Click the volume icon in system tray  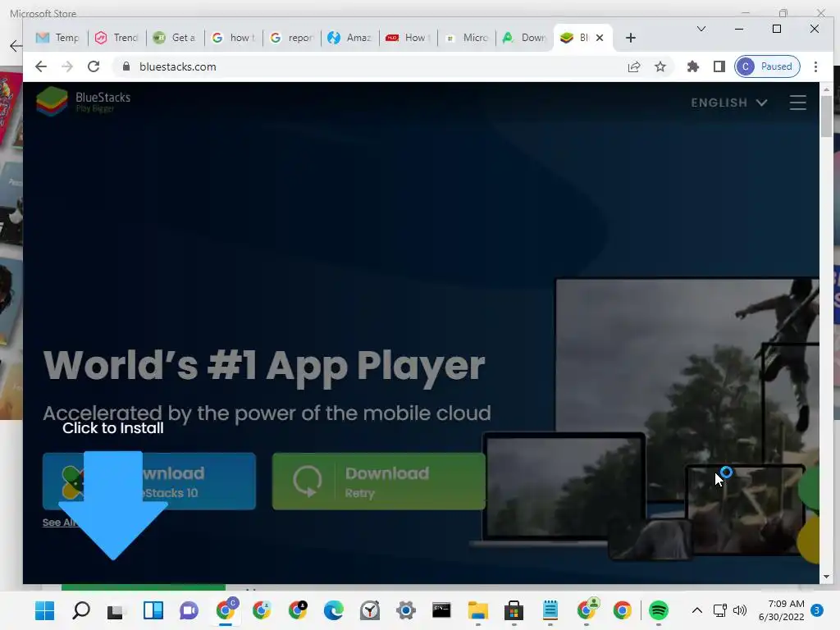(740, 610)
